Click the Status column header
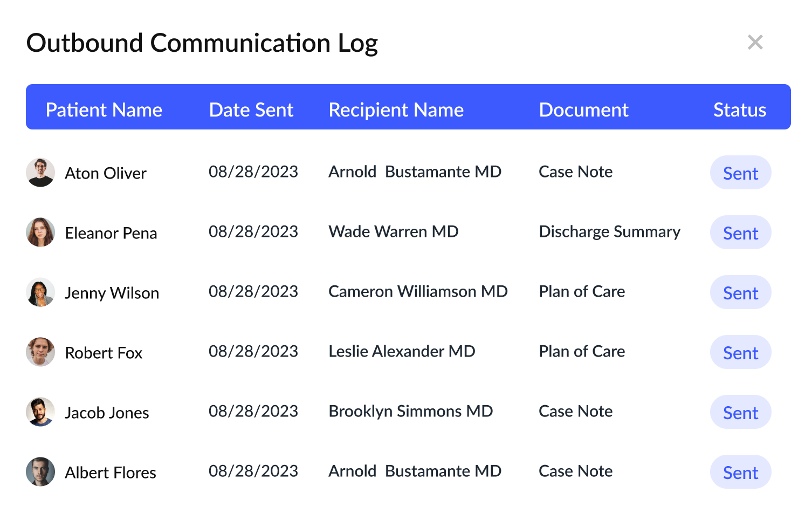 (740, 110)
